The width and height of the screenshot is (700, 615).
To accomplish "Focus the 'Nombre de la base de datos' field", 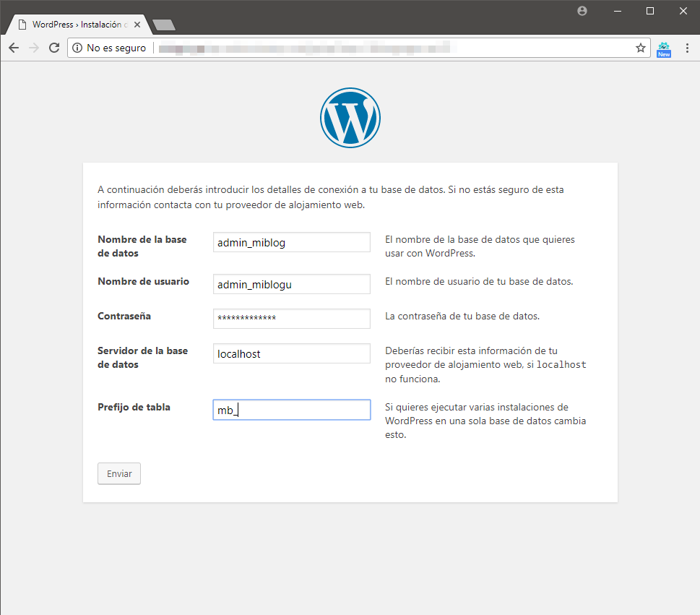I will coord(292,242).
